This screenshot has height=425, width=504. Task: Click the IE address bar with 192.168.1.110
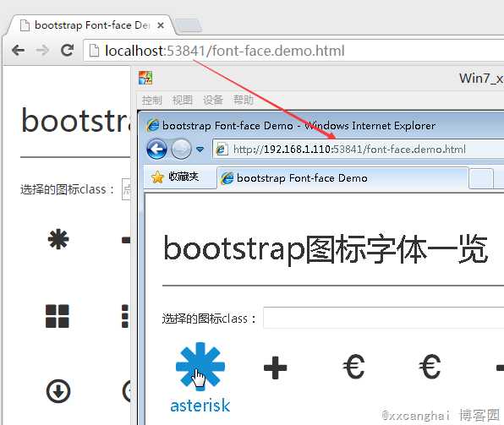pos(358,149)
